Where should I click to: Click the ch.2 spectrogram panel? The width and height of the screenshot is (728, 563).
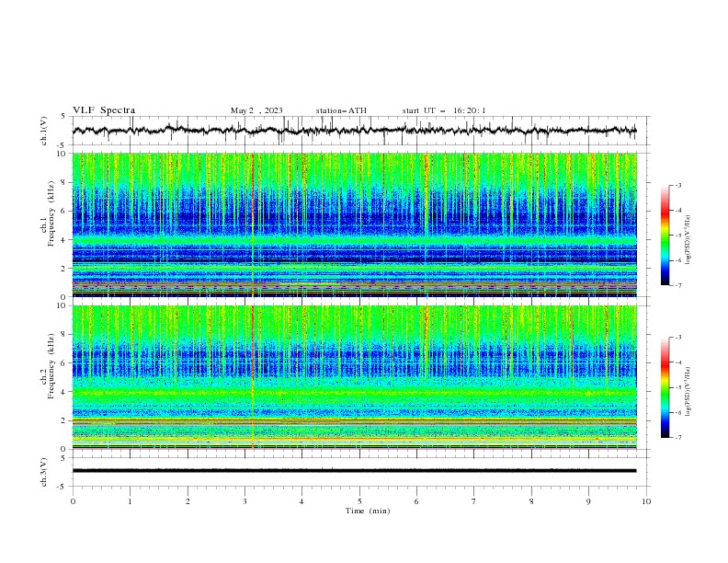pos(354,377)
